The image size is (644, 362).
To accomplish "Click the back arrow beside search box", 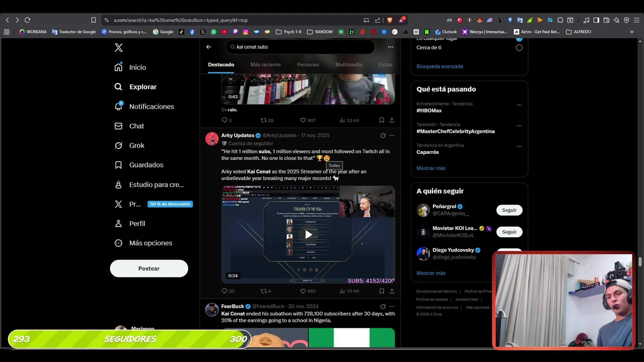I will pos(209,47).
